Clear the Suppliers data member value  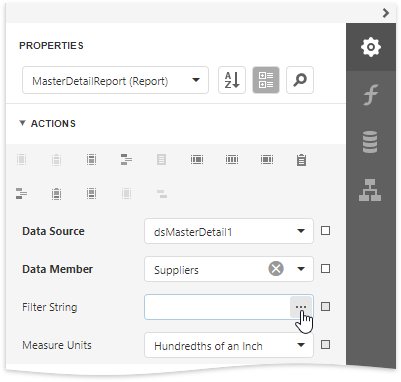click(x=276, y=269)
